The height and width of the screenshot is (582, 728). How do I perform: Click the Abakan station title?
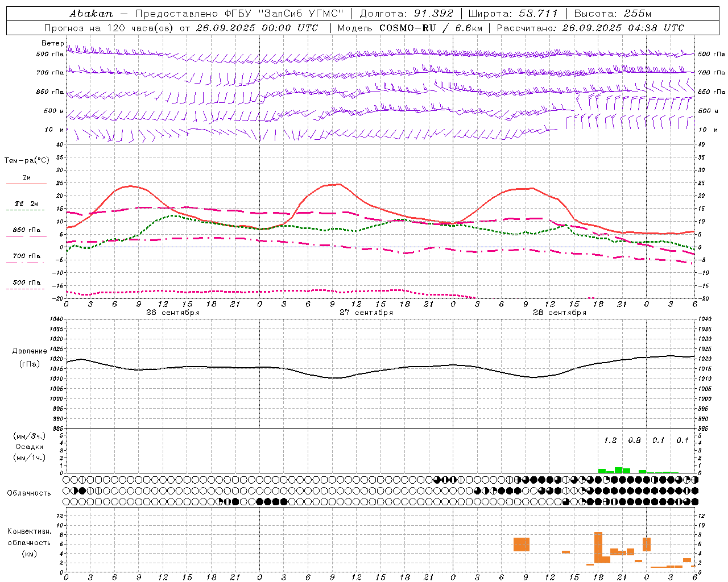tap(91, 13)
